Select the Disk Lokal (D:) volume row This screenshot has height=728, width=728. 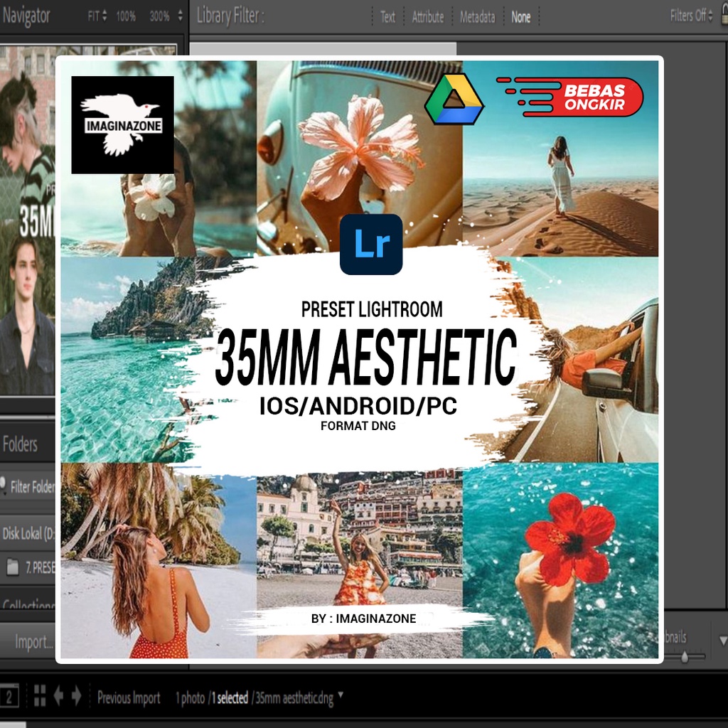[28, 533]
